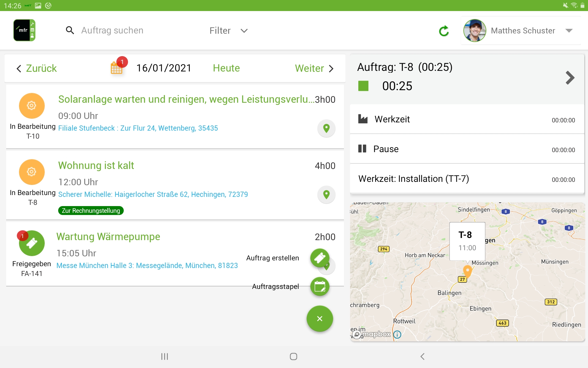Open the Auftragsstapel calendar button
The height and width of the screenshot is (368, 588).
[320, 286]
